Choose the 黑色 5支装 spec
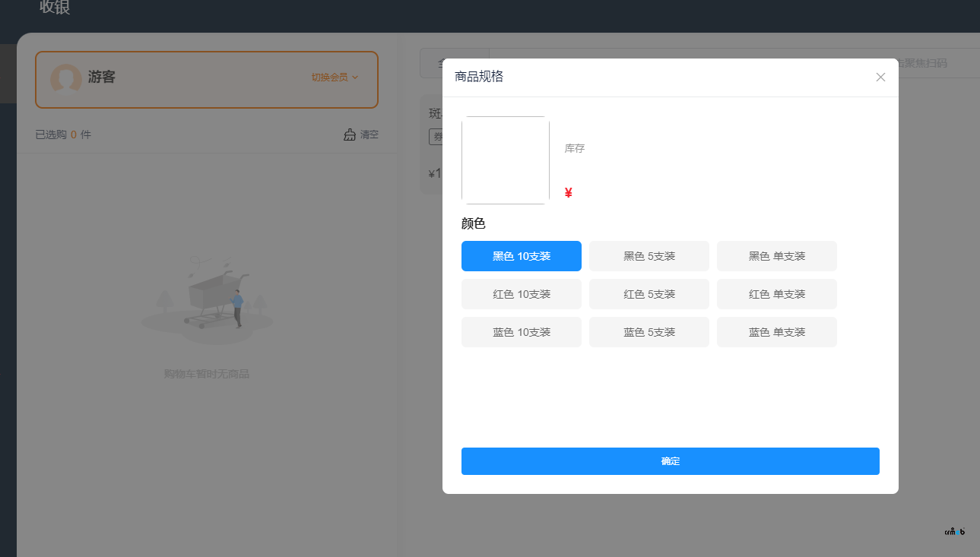Screen dimensions: 980x557 point(649,256)
